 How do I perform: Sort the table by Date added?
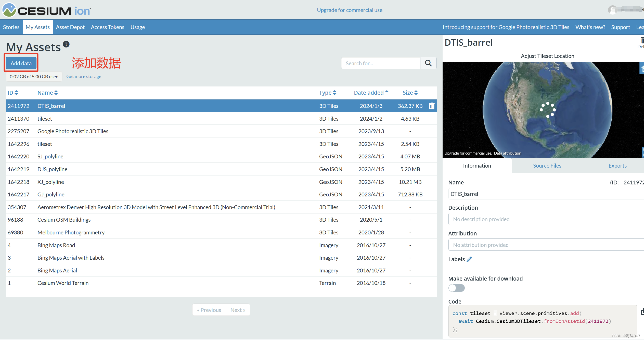(371, 93)
